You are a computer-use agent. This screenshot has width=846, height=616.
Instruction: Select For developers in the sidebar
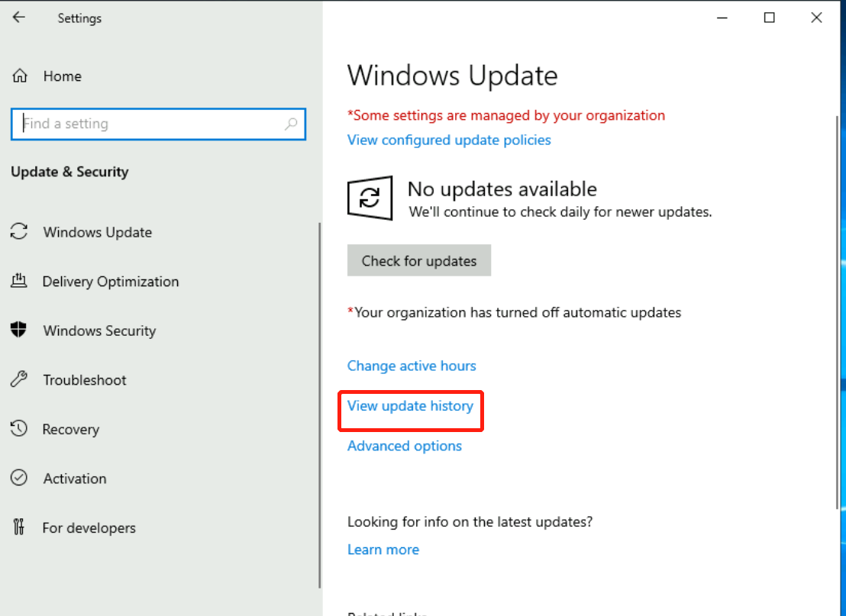(89, 527)
